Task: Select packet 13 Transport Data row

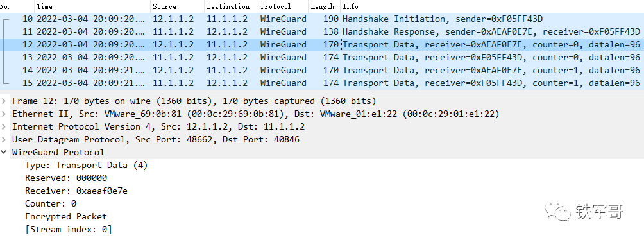Action: pyautogui.click(x=322, y=57)
